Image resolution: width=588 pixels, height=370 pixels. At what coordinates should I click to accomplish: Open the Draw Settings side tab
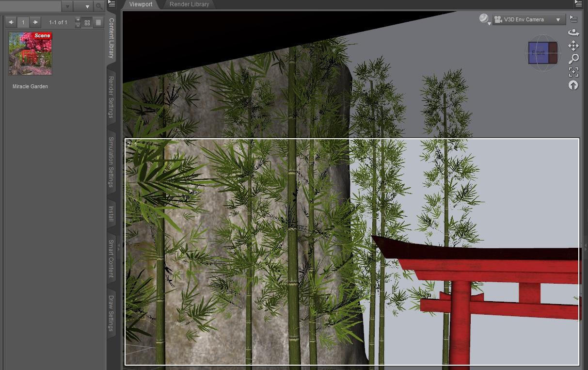[x=111, y=313]
